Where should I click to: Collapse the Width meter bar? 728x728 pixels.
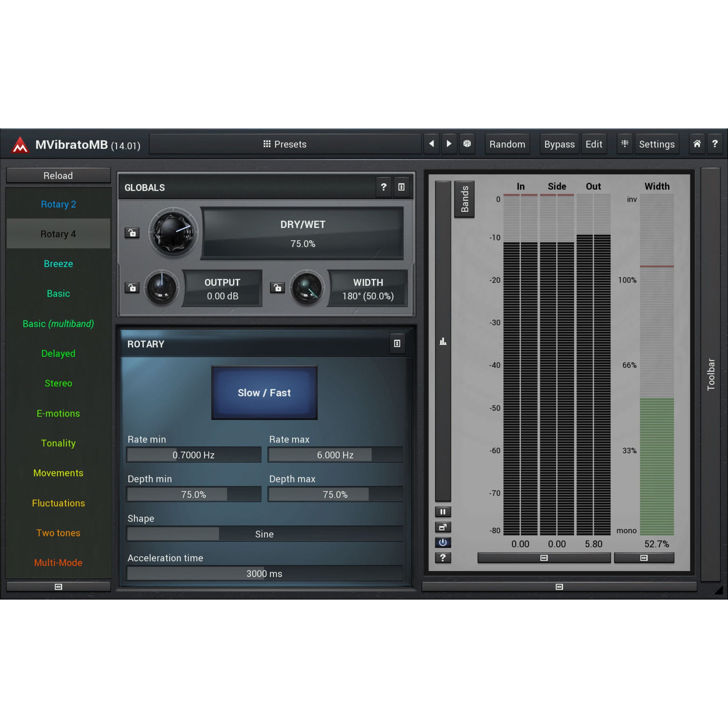click(x=644, y=558)
